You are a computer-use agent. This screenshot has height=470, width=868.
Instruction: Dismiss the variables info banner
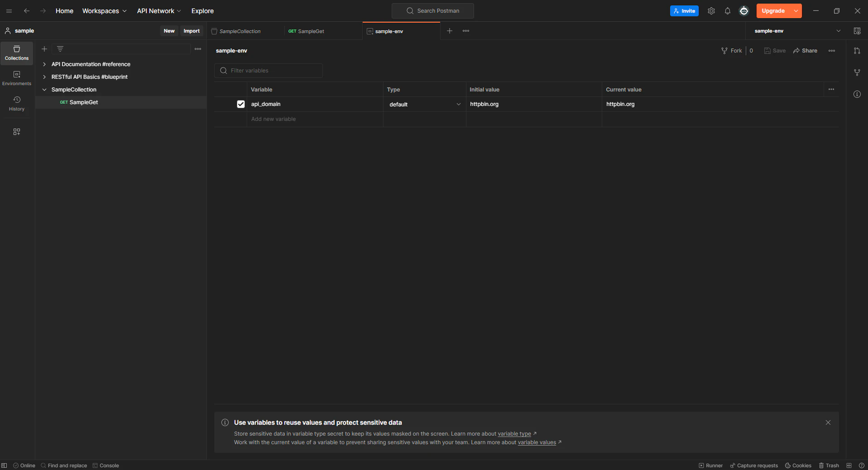click(828, 422)
